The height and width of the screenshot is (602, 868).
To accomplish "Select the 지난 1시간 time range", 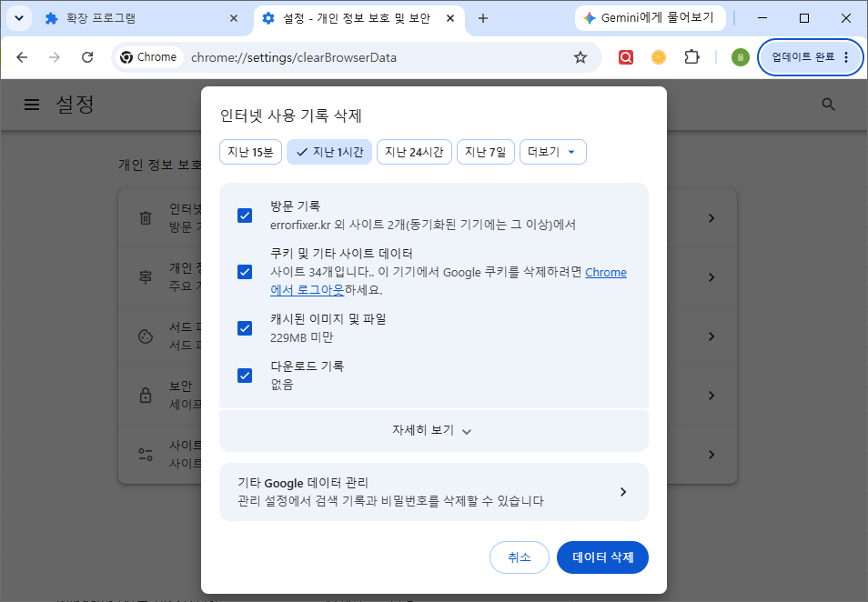I will point(330,152).
